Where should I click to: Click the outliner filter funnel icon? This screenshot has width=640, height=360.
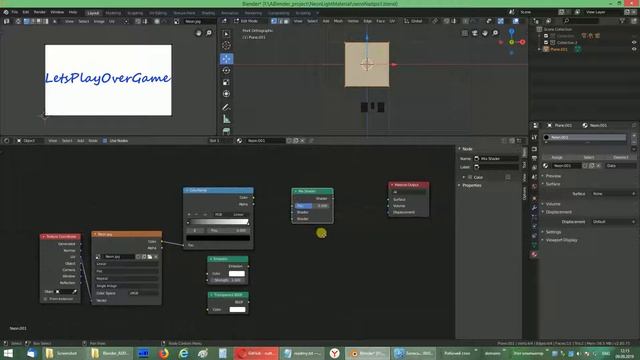click(622, 21)
